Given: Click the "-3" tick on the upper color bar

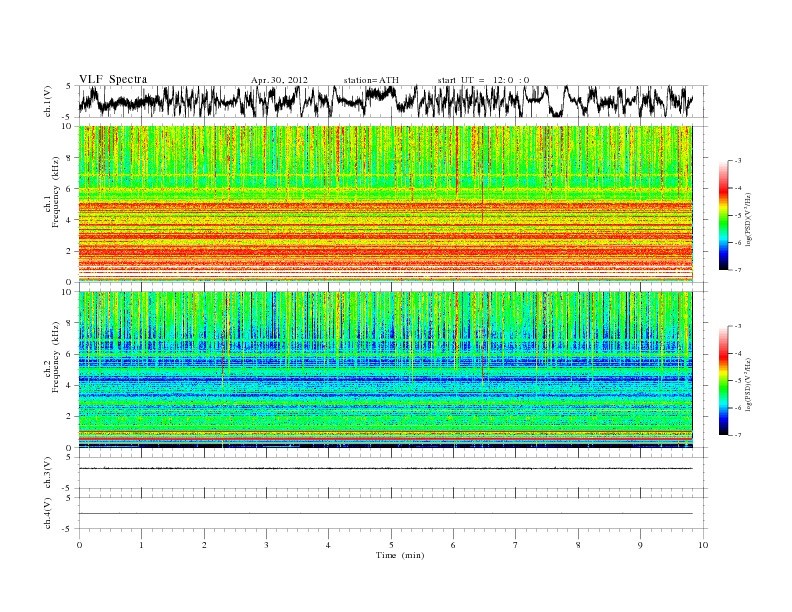Looking at the screenshot, I should click(737, 161).
